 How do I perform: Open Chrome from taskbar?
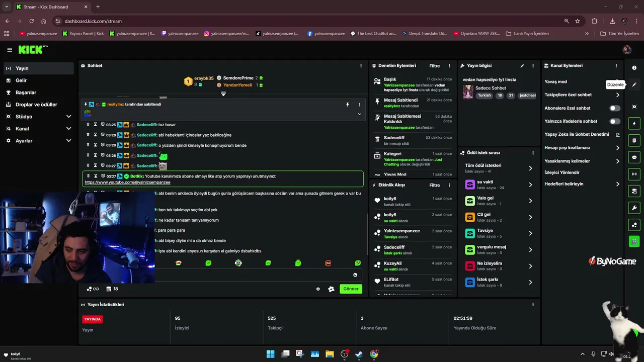[x=374, y=354]
